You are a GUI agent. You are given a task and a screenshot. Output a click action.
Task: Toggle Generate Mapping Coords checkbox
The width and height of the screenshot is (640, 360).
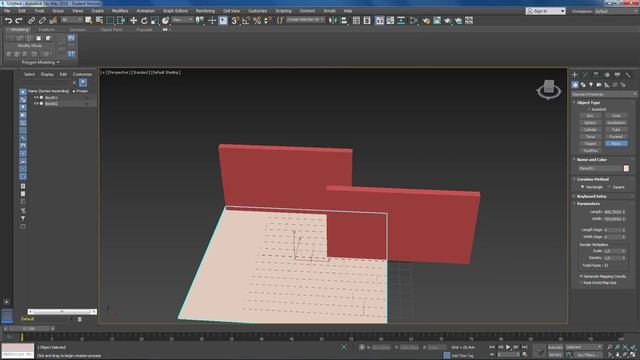tap(581, 276)
